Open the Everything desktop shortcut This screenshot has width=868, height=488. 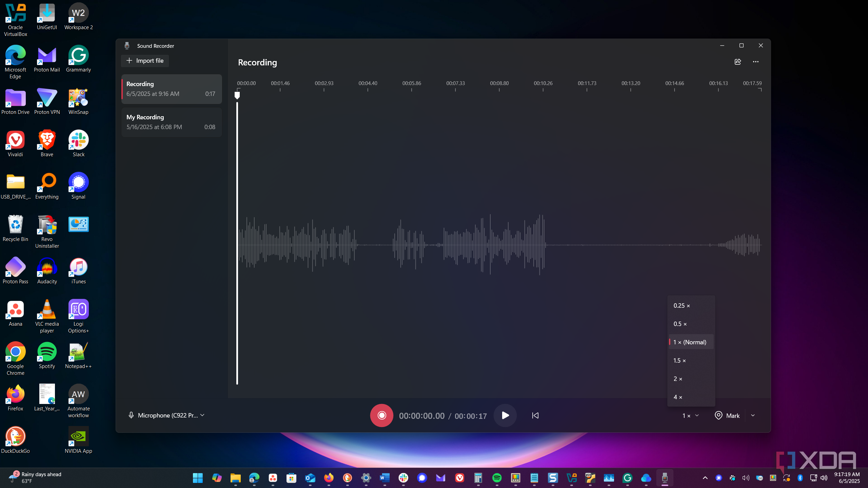[x=47, y=186]
